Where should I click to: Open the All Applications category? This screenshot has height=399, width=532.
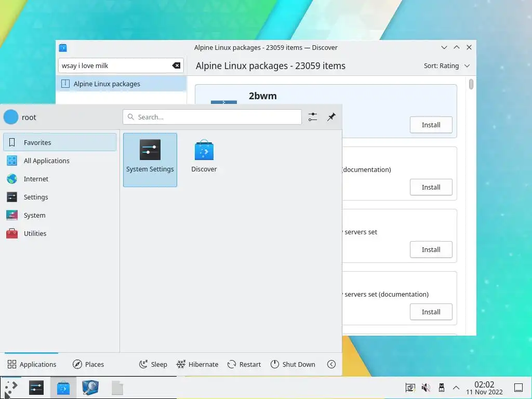60,161
